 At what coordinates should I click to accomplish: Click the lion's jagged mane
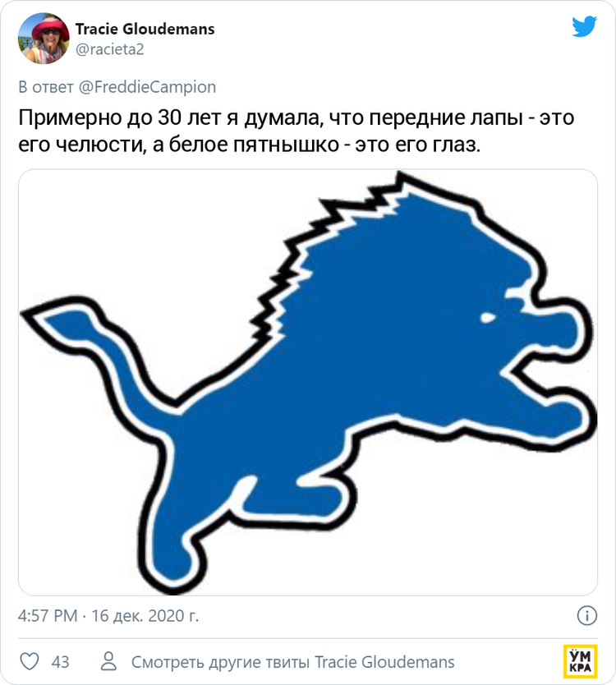point(329,238)
